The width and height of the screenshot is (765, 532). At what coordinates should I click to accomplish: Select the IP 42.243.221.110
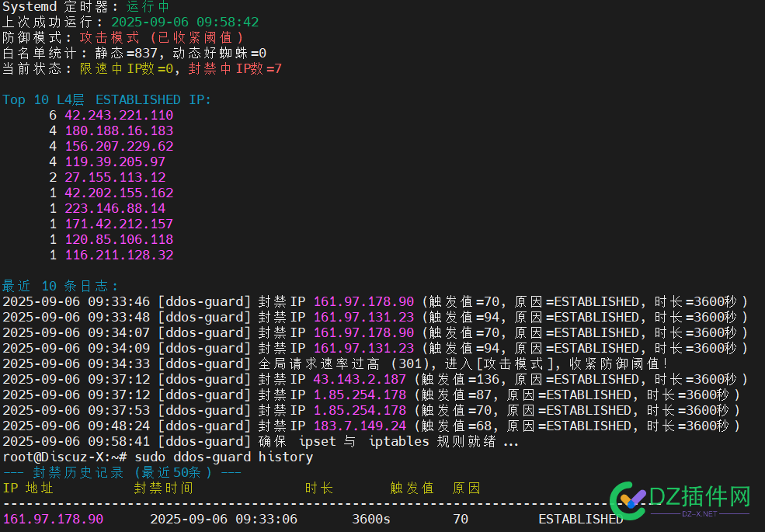point(119,115)
